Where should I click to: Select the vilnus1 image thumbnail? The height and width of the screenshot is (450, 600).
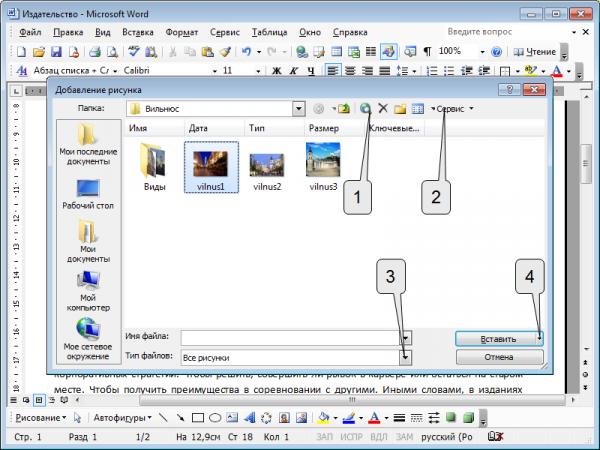[211, 167]
